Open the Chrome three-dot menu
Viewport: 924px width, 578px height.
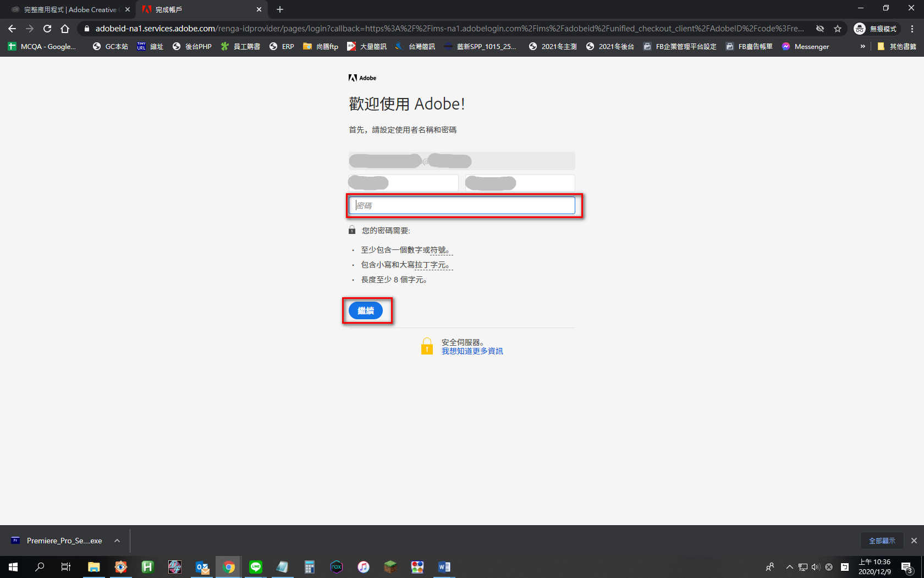[x=912, y=29]
